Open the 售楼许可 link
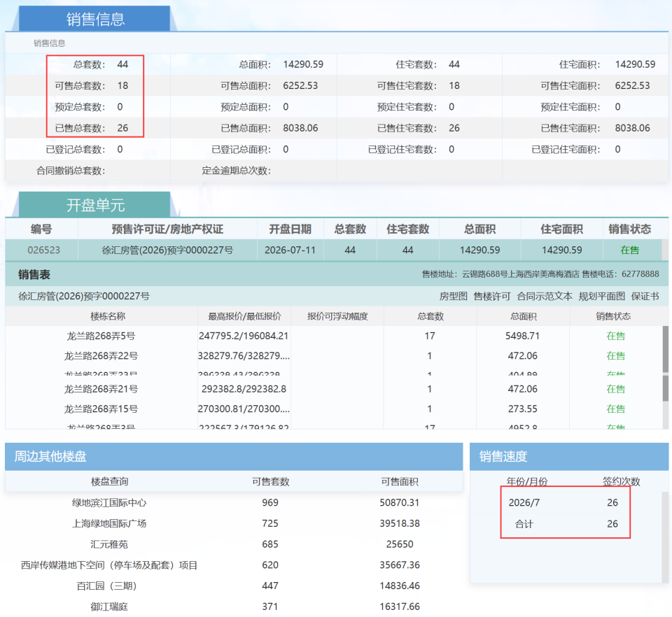Screen dimensions: 672x617 [x=492, y=297]
